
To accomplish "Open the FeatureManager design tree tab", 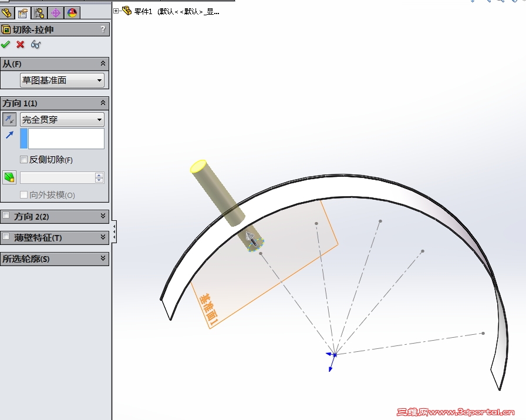I will 6,13.
